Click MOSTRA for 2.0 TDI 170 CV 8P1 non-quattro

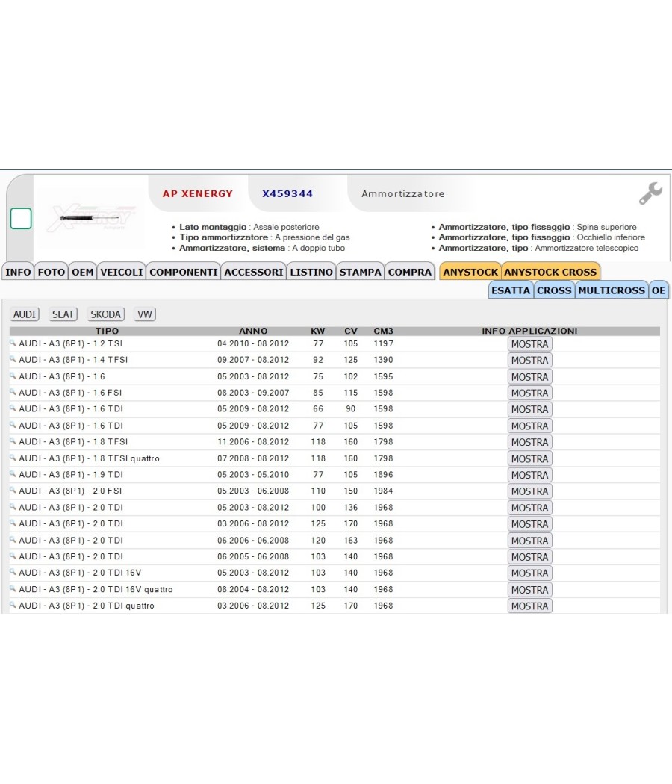(x=529, y=524)
